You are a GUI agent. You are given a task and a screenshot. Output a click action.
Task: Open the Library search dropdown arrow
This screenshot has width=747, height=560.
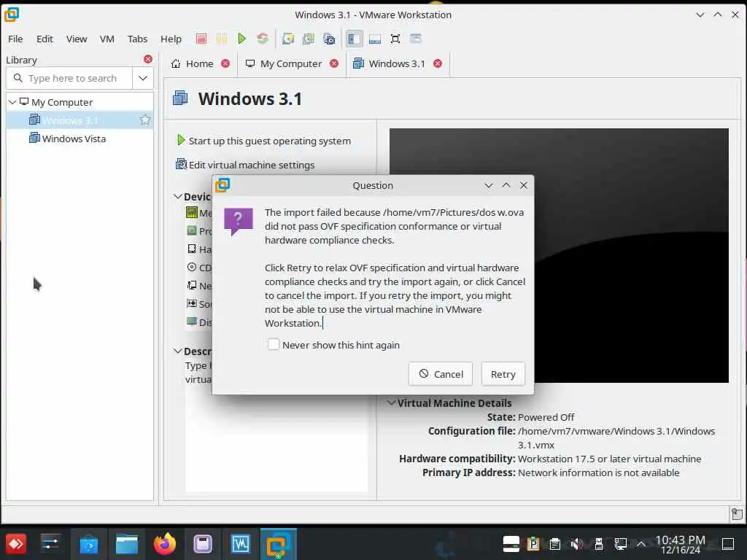tap(143, 78)
